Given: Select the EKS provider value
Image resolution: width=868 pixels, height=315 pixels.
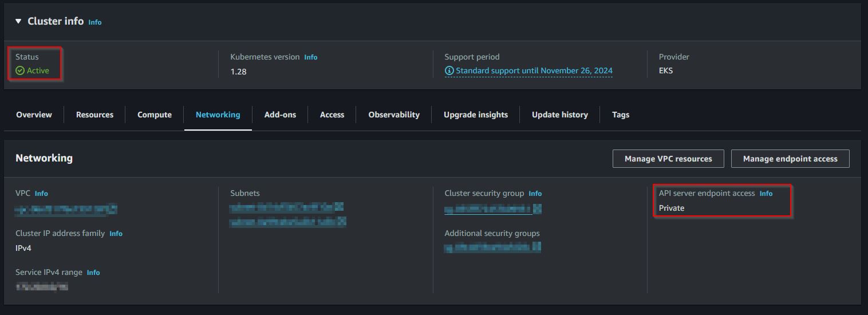Looking at the screenshot, I should tap(666, 70).
